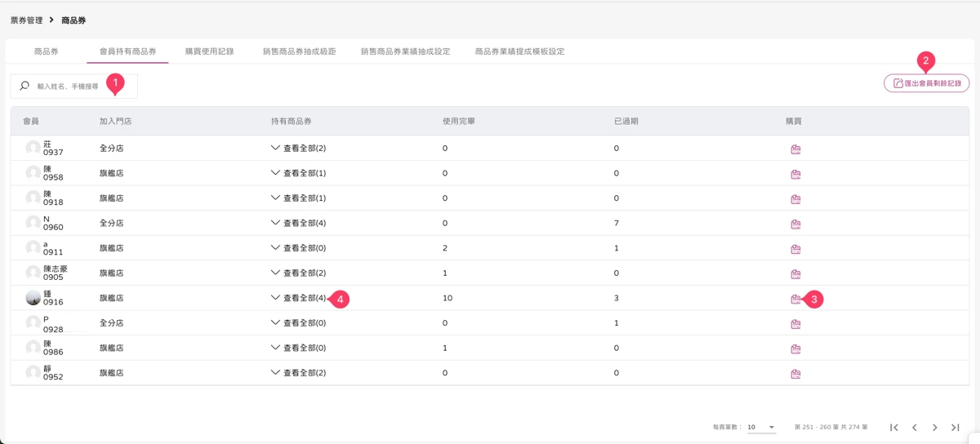The image size is (980, 444).
Task: Expand 查看全部(4) for member N 0960
Action: point(298,223)
